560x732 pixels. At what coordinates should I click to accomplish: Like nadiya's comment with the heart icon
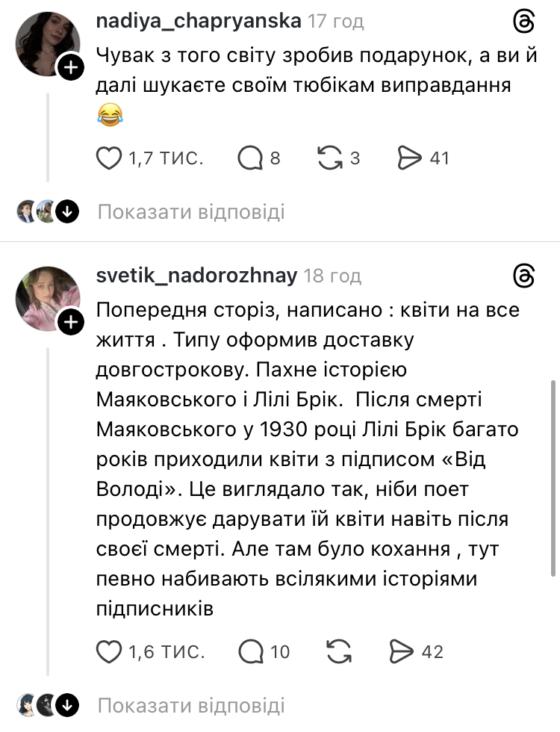point(109,158)
